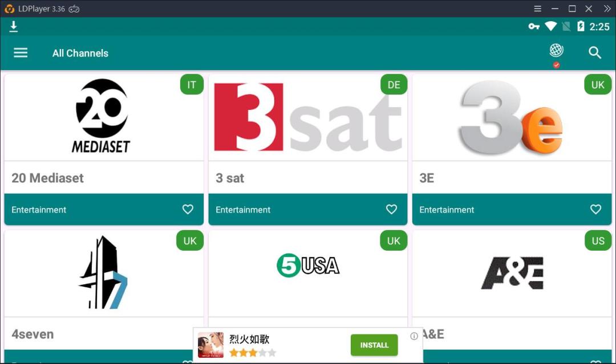Favorite the 3E channel
616x364 pixels.
pyautogui.click(x=595, y=209)
